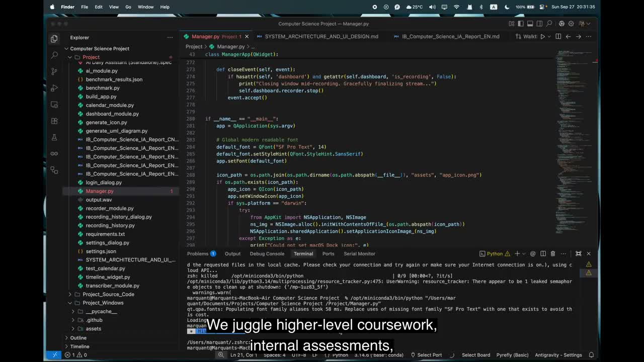Create a new terminal with plus icon
This screenshot has height=362, width=644.
[x=517, y=253]
